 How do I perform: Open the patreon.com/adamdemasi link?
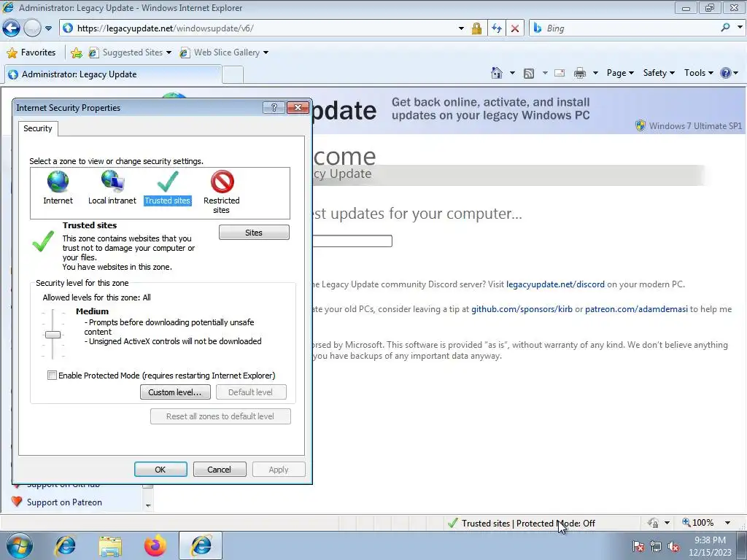636,309
